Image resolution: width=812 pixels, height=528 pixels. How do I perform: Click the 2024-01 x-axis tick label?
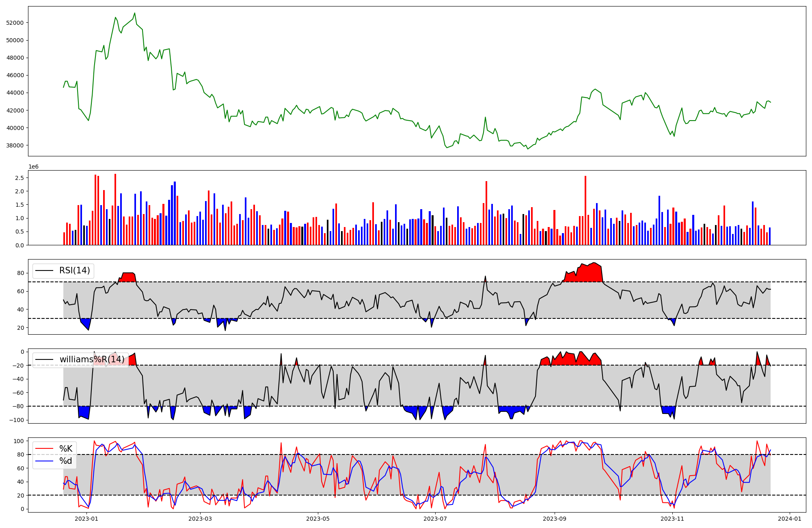[x=789, y=519]
